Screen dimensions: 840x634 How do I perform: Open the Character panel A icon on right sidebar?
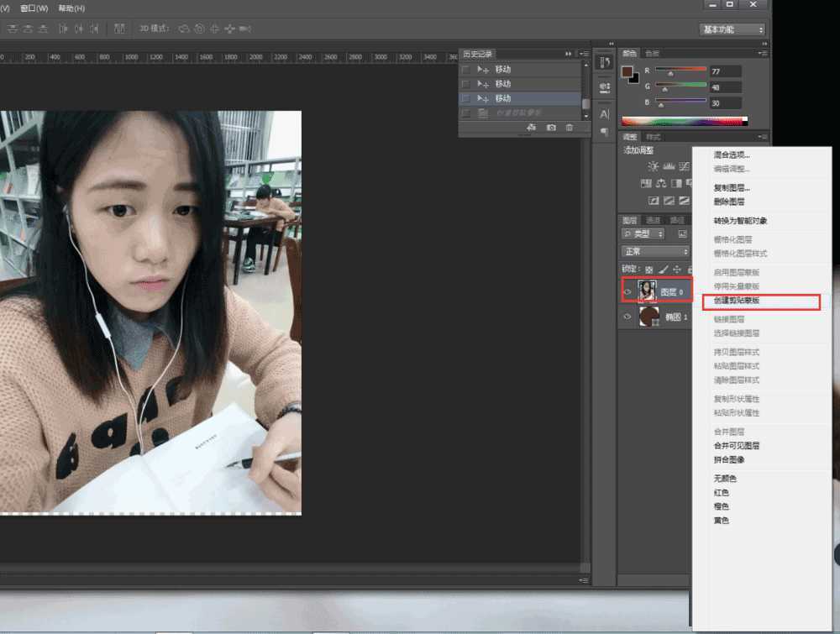603,114
